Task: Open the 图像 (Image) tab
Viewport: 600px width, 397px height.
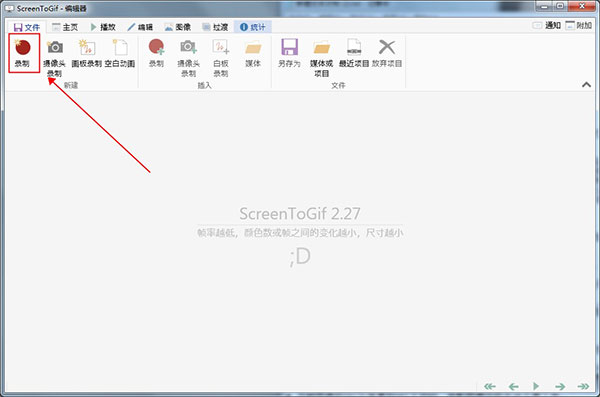Action: click(178, 27)
